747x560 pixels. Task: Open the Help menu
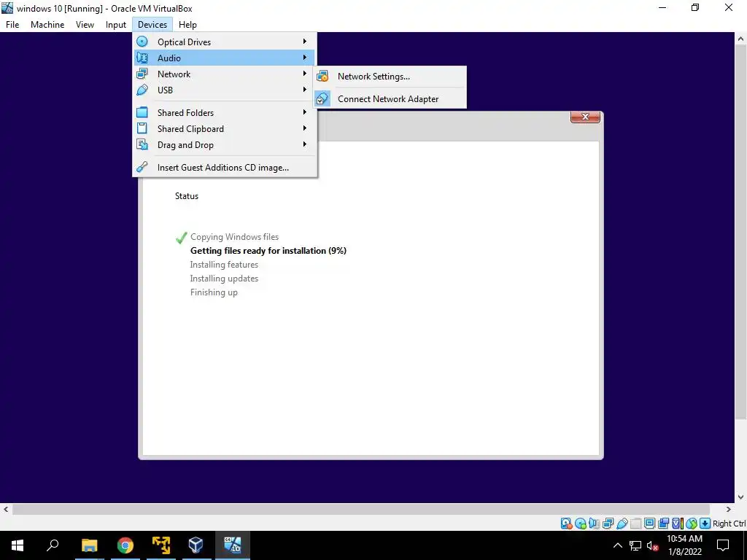187,25
